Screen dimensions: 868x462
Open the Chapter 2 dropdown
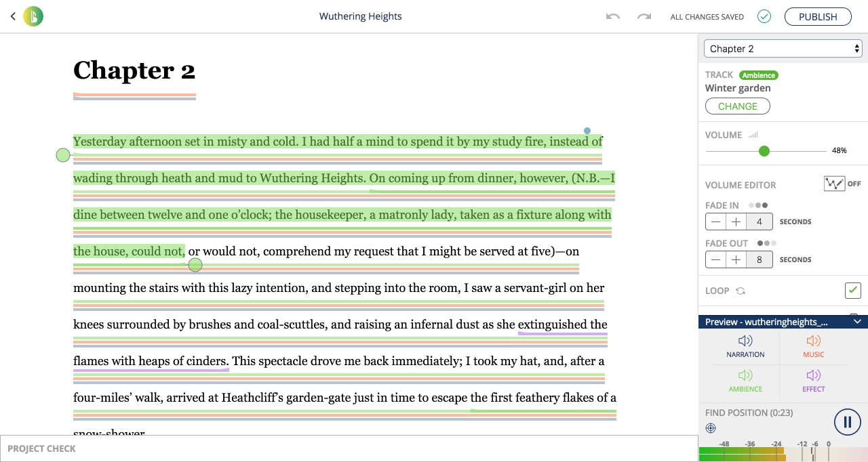click(x=783, y=49)
